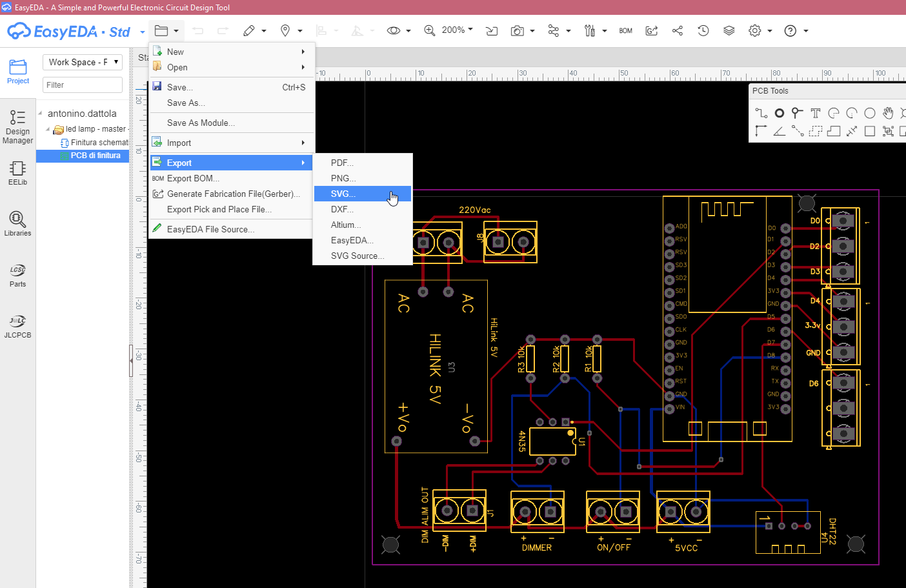Expand the gear Settings menu arrow
Image resolution: width=906 pixels, height=588 pixels.
770,31
